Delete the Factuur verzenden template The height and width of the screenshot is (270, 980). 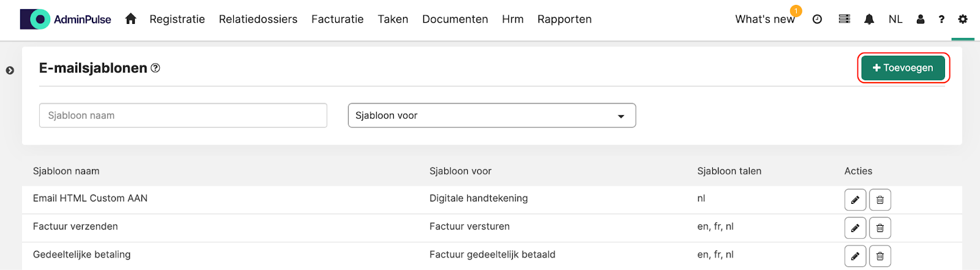coord(880,228)
